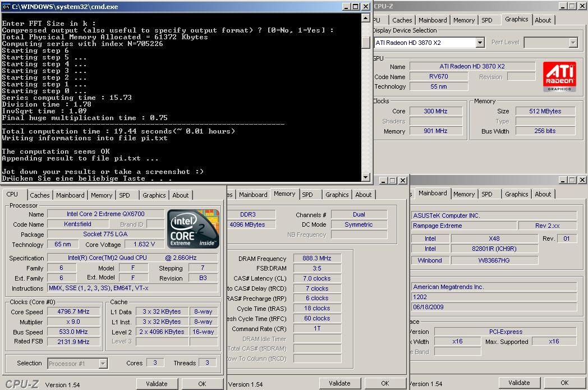The height and width of the screenshot is (390, 588).
Task: Open Graphics tab in CPU window
Action: (154, 195)
